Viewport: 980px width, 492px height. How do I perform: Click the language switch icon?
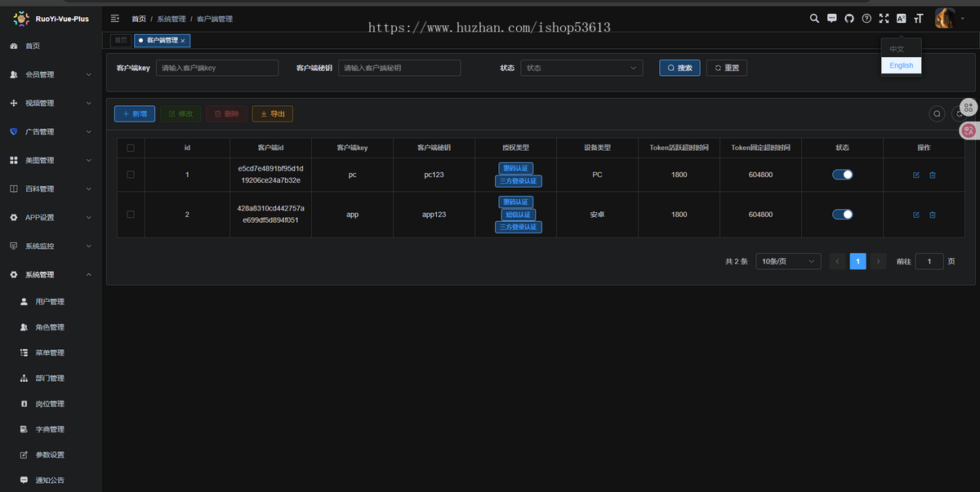point(901,18)
